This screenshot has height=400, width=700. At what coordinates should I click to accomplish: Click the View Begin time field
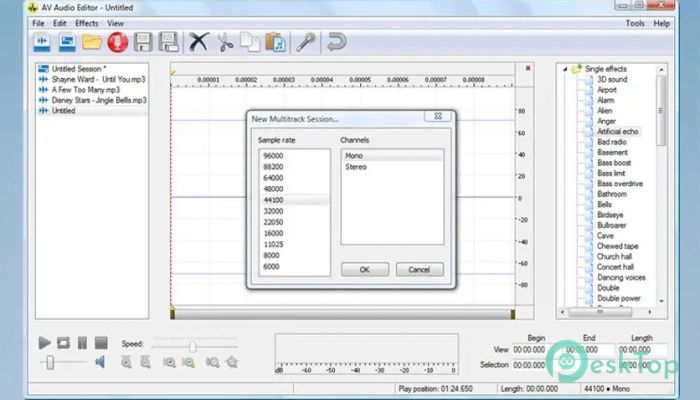pyautogui.click(x=529, y=350)
